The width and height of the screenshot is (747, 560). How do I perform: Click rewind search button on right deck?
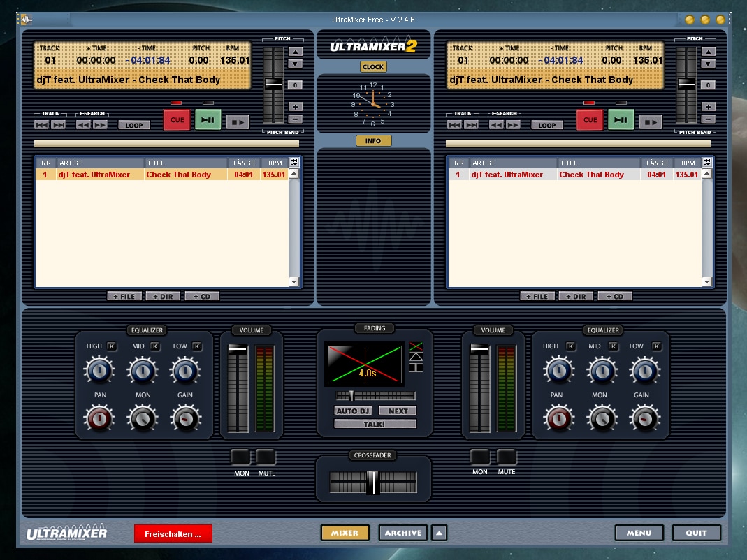(496, 125)
